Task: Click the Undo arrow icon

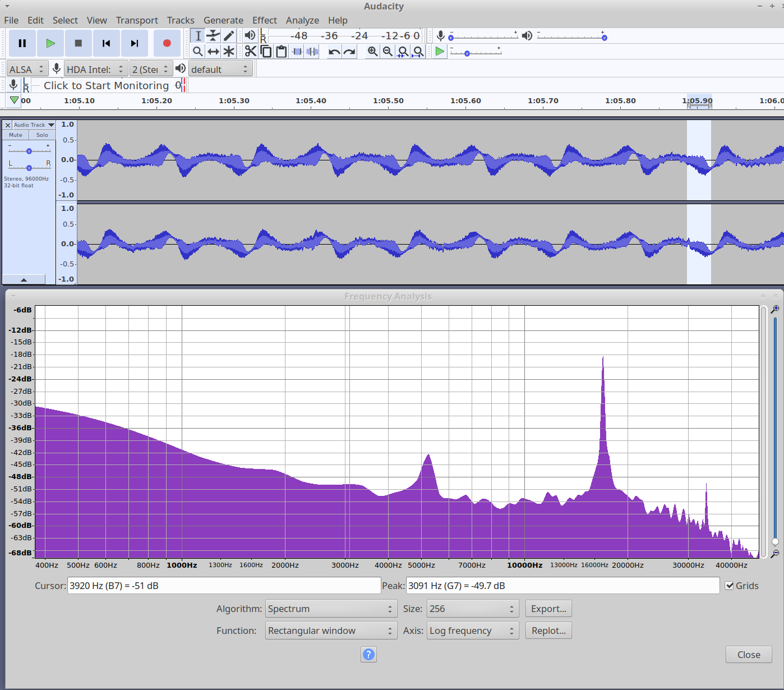Action: (334, 52)
